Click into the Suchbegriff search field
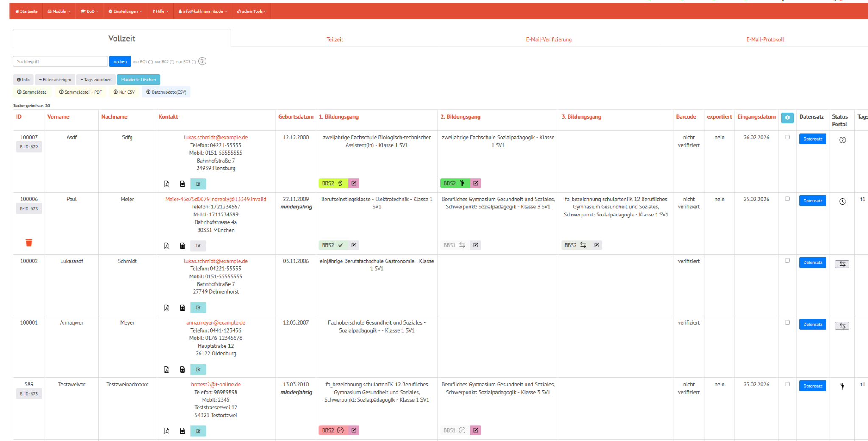868x441 pixels. (x=60, y=61)
